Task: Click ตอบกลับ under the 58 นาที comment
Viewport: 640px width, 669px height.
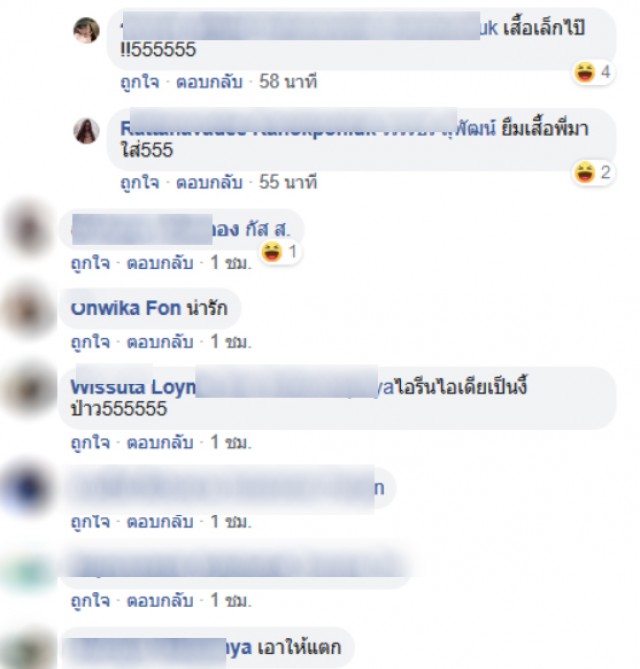Action: [x=209, y=81]
